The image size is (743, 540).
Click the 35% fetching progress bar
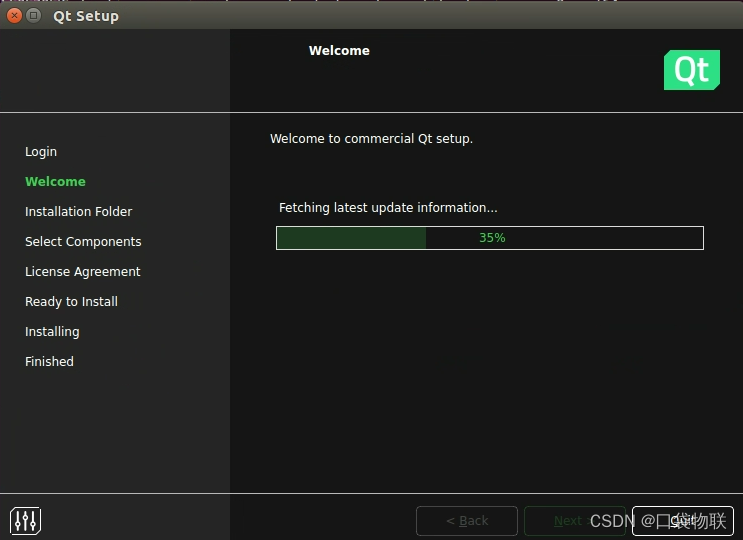pyautogui.click(x=490, y=238)
